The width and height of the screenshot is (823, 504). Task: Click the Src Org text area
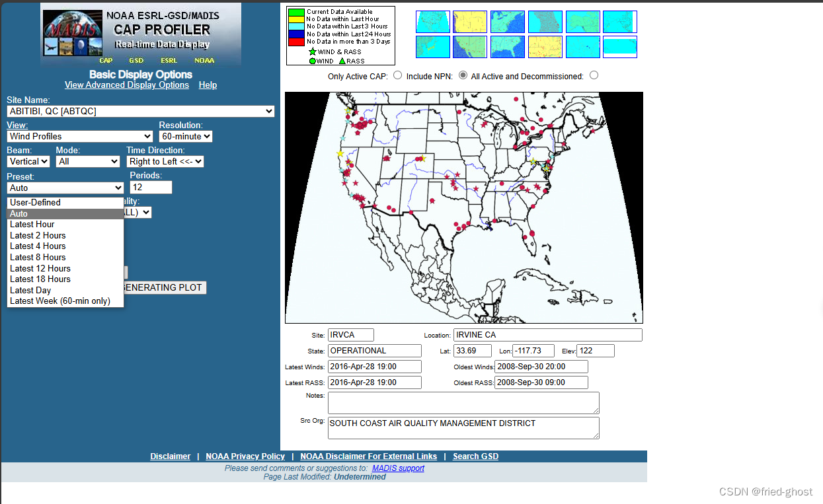[463, 428]
